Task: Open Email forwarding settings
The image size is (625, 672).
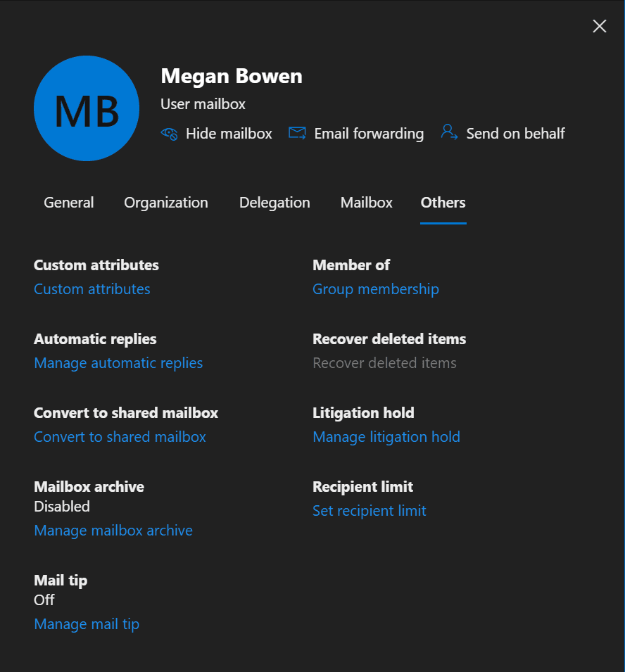Action: (x=369, y=134)
